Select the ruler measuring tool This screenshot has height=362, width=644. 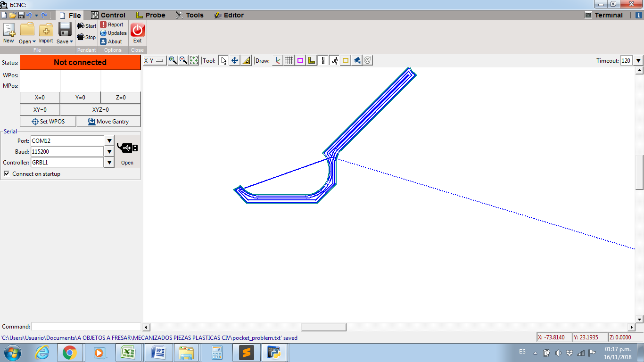[246, 60]
